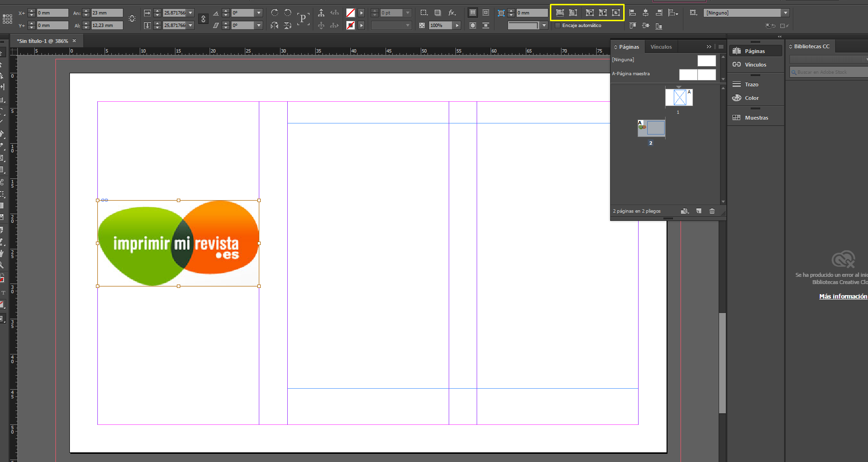Open the Páginas button in dock
This screenshot has width=868, height=462.
coord(755,51)
